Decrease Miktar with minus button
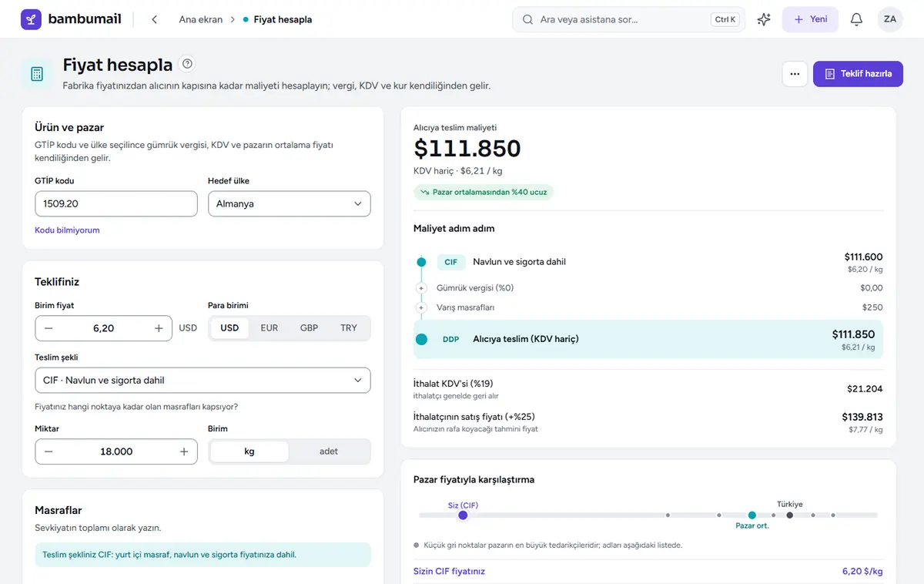 49,451
